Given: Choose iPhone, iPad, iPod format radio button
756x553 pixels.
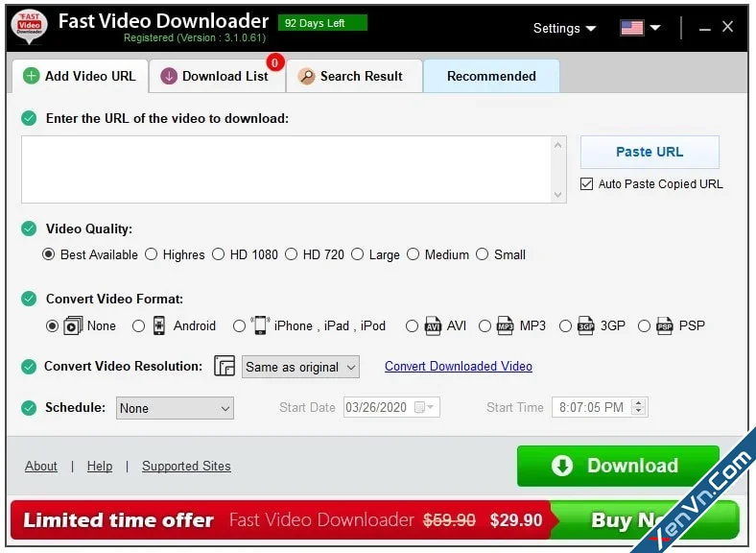Looking at the screenshot, I should [239, 326].
